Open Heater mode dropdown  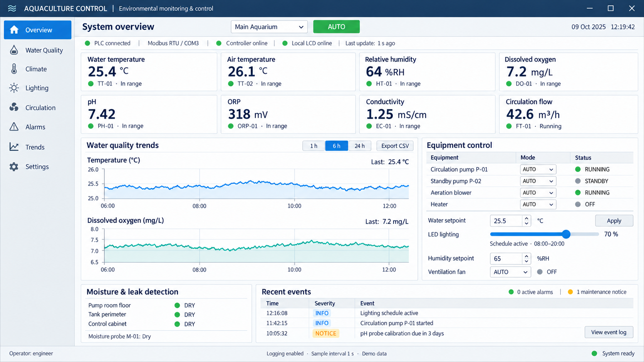pyautogui.click(x=538, y=204)
